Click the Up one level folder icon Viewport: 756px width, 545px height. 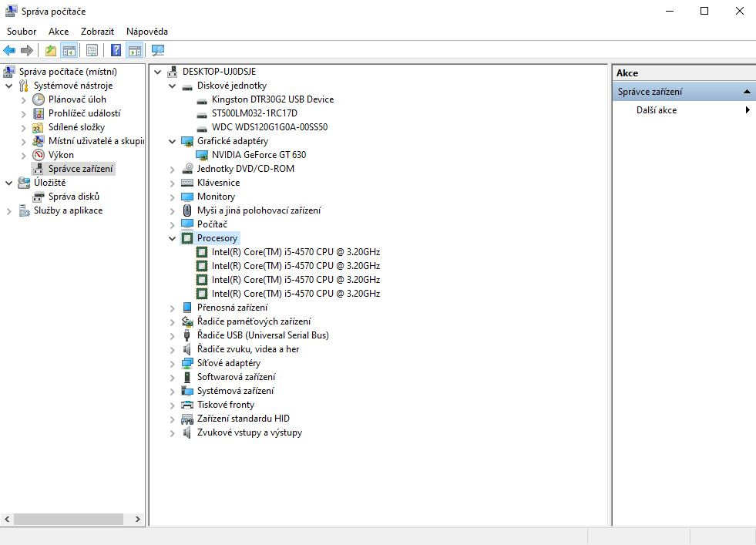coord(51,50)
